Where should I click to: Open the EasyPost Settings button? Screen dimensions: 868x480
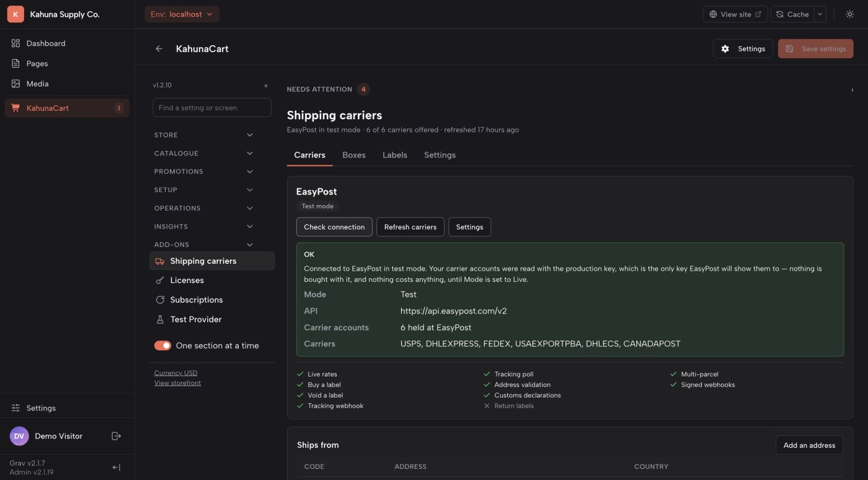pos(469,227)
